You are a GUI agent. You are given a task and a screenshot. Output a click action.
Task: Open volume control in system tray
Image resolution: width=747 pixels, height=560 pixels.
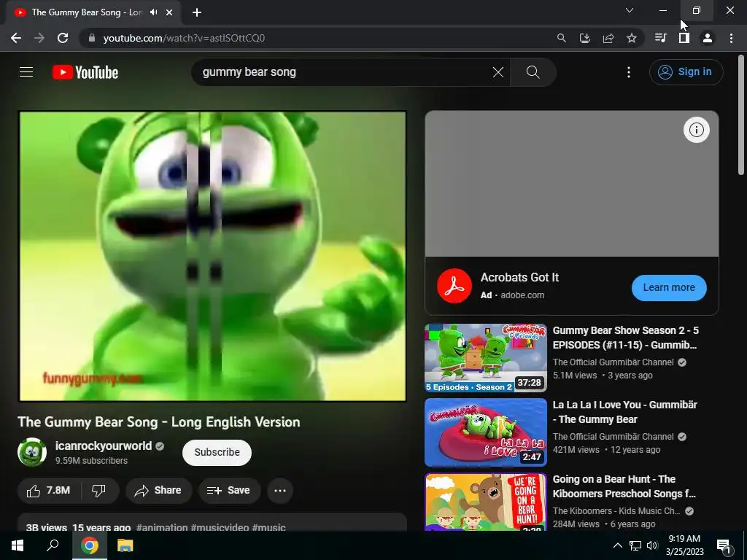(652, 545)
